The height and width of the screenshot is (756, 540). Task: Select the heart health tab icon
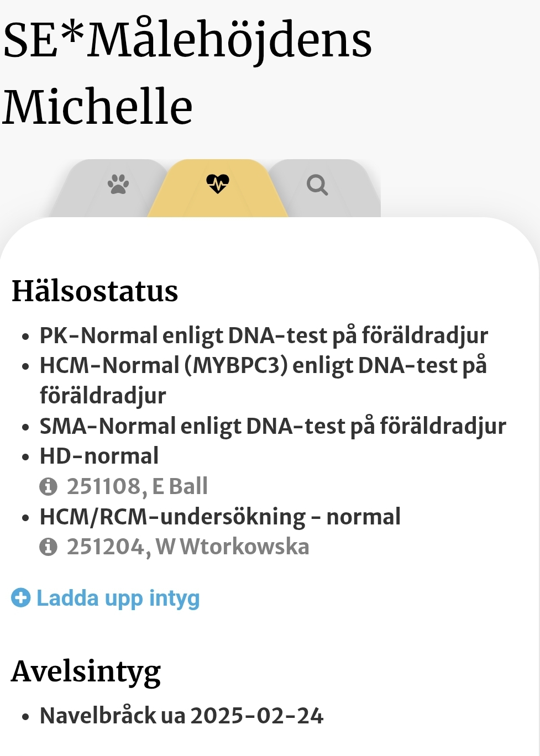217,183
